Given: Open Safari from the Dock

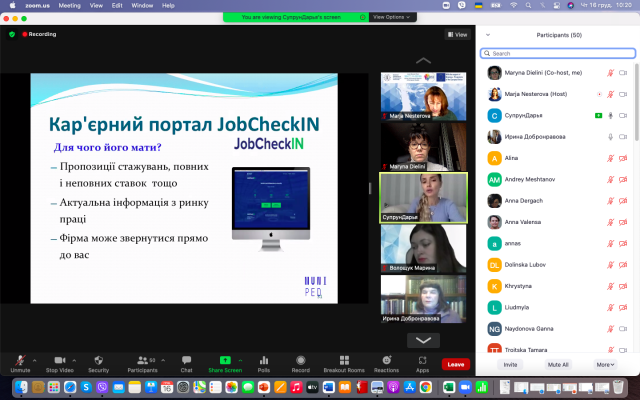Looking at the screenshot, I should [70, 387].
